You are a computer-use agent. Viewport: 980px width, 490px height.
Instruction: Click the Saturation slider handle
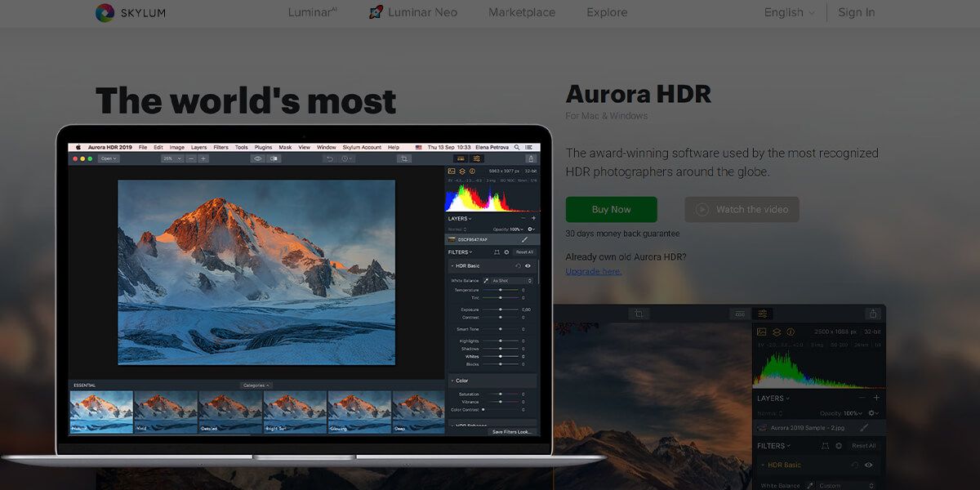click(501, 394)
